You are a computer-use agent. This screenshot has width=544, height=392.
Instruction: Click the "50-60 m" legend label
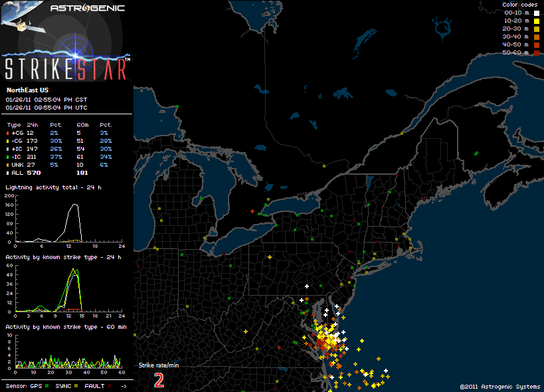point(515,52)
